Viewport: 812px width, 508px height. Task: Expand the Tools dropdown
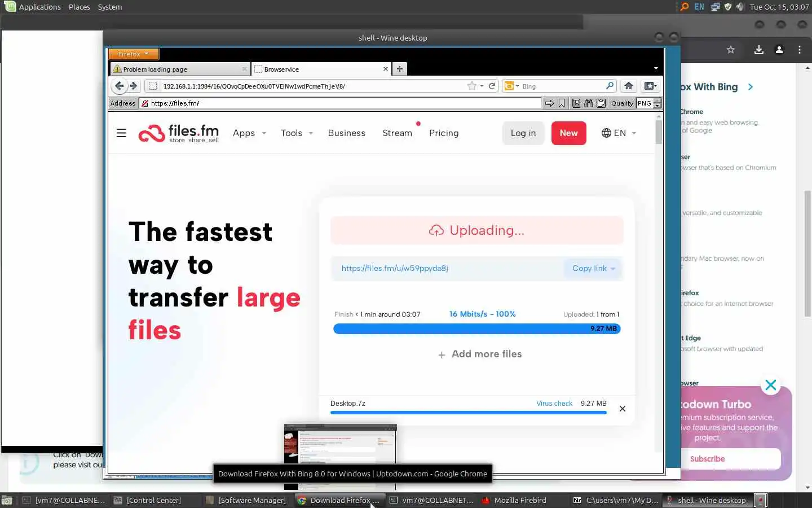coord(297,133)
